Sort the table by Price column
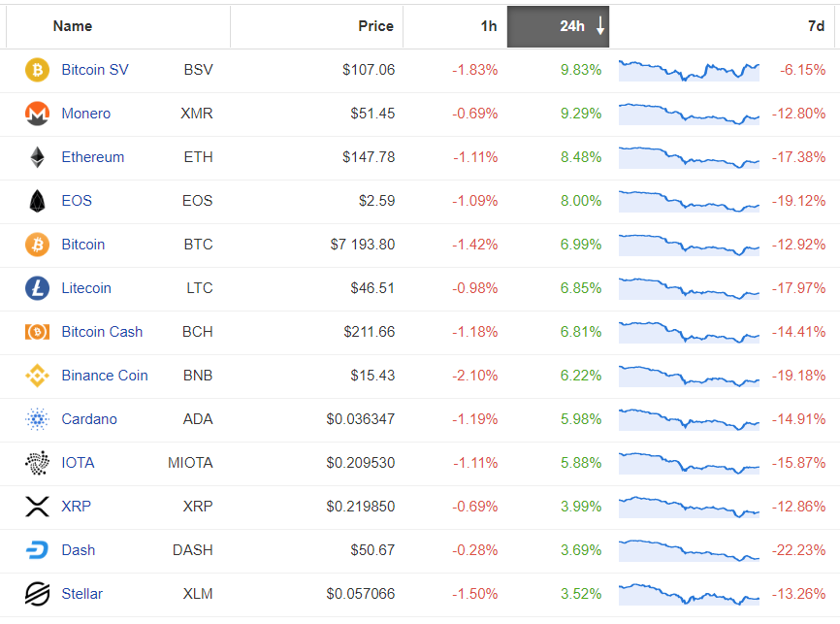Image resolution: width=840 pixels, height=624 pixels. [375, 26]
